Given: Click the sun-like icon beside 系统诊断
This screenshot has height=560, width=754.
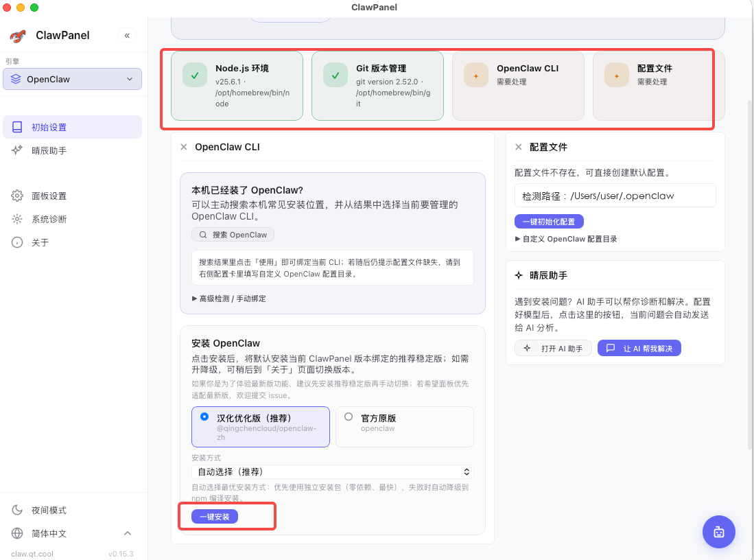Looking at the screenshot, I should tap(17, 219).
